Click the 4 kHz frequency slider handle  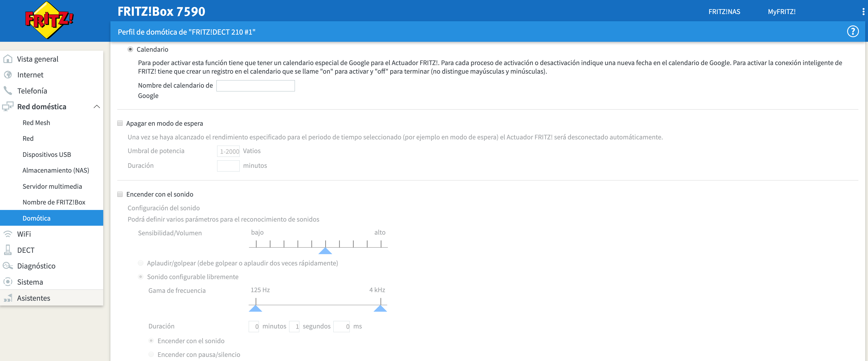381,308
